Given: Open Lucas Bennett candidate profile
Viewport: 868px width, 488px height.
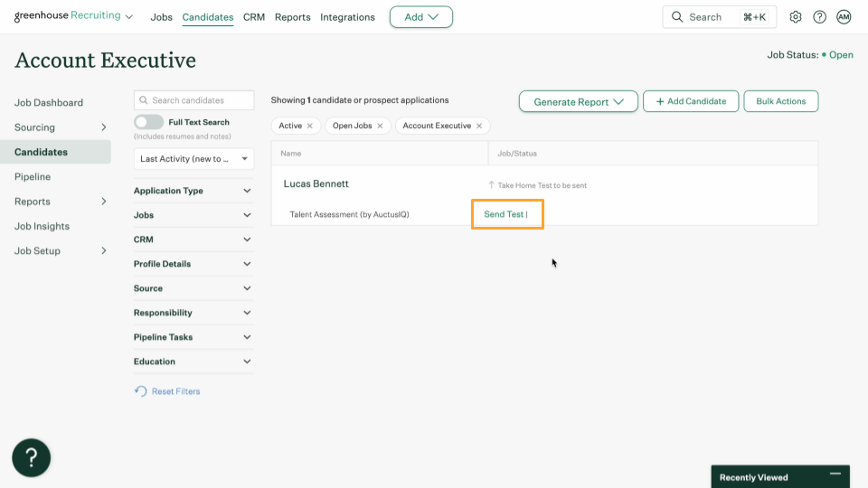Looking at the screenshot, I should click(316, 183).
